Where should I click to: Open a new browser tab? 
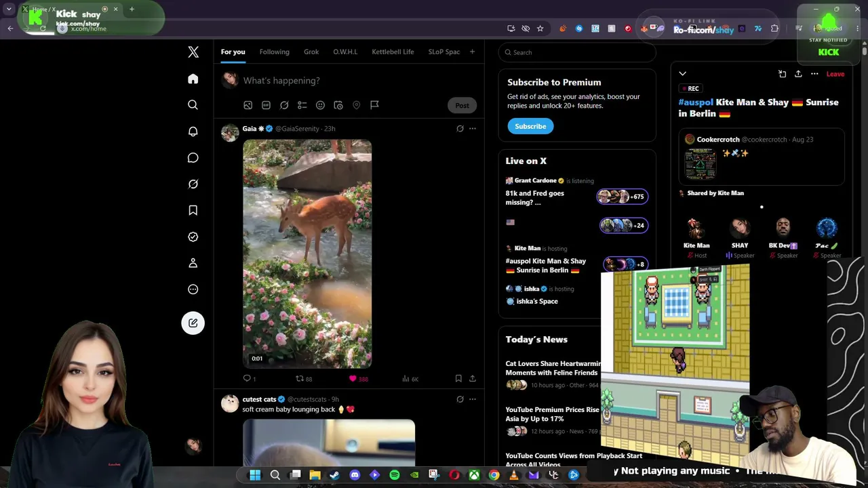coord(132,9)
